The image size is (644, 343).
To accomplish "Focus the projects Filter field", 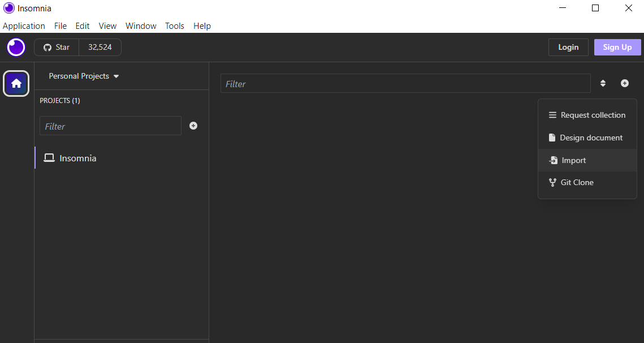I will (110, 126).
